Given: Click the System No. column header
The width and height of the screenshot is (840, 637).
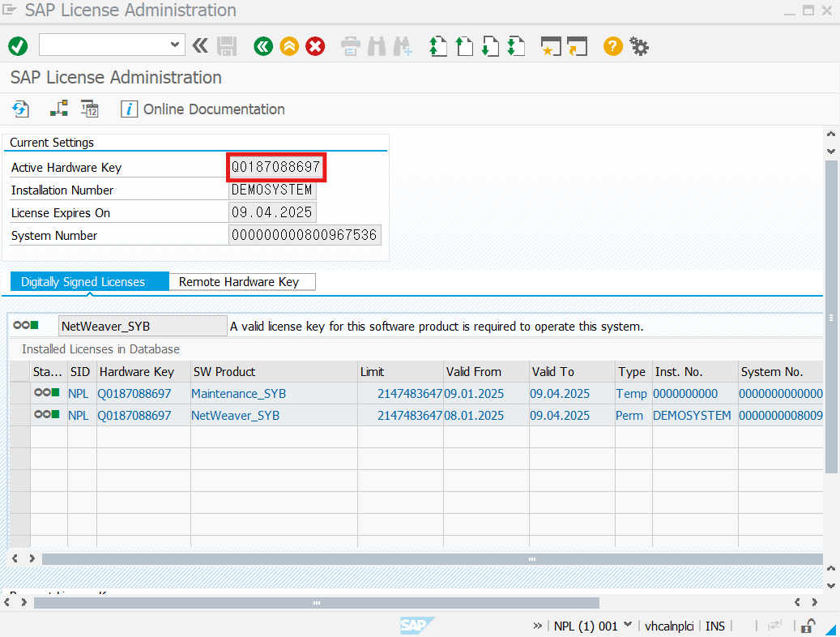Looking at the screenshot, I should pyautogui.click(x=780, y=371).
